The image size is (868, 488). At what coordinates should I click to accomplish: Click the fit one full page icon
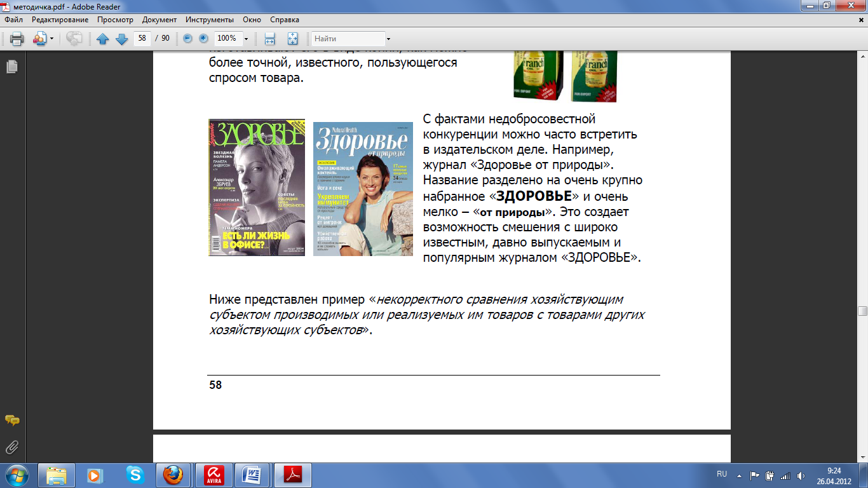pos(292,39)
